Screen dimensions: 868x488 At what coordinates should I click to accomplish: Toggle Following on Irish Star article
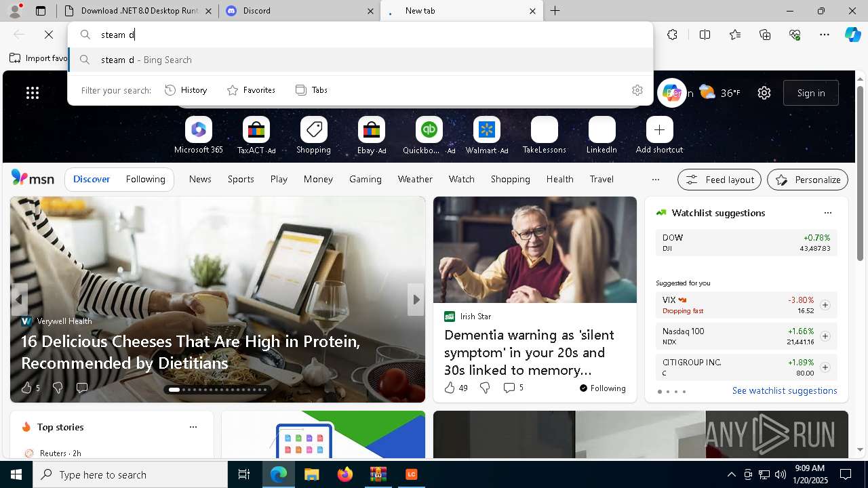[602, 388]
